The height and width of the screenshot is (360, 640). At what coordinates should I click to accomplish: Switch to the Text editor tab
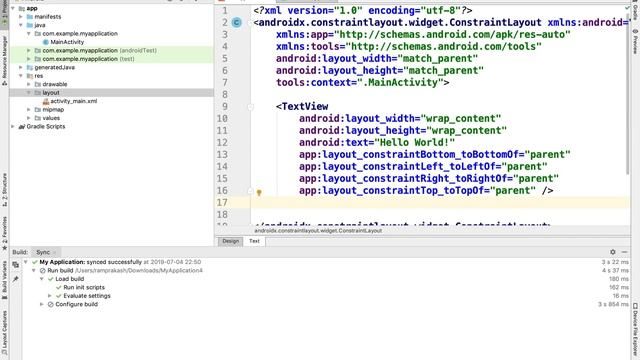(254, 241)
